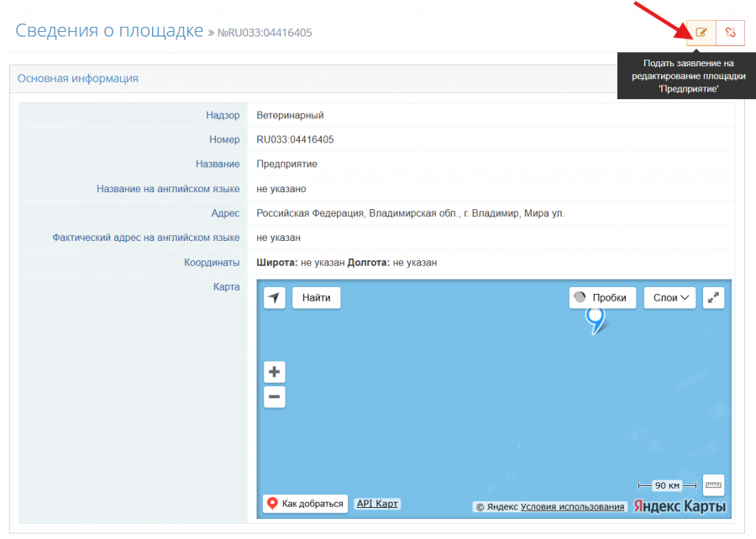
Task: Open the API Карт link
Action: click(x=378, y=504)
